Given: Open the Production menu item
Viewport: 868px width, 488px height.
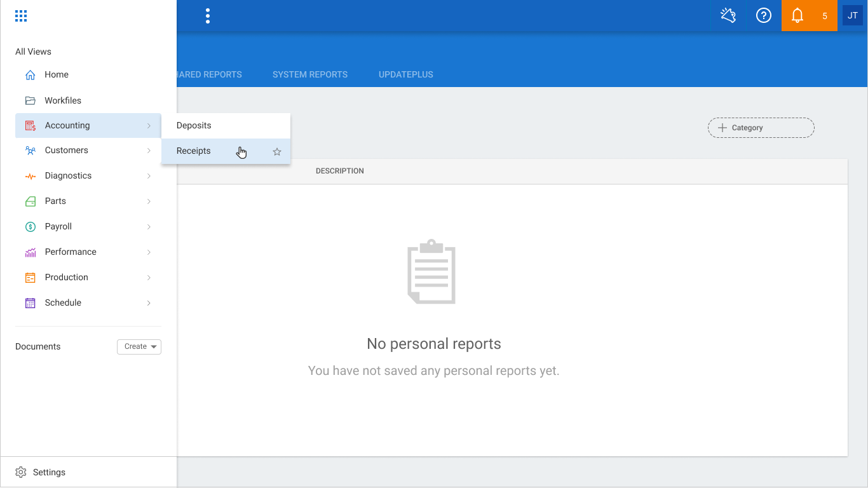Looking at the screenshot, I should pyautogui.click(x=88, y=278).
